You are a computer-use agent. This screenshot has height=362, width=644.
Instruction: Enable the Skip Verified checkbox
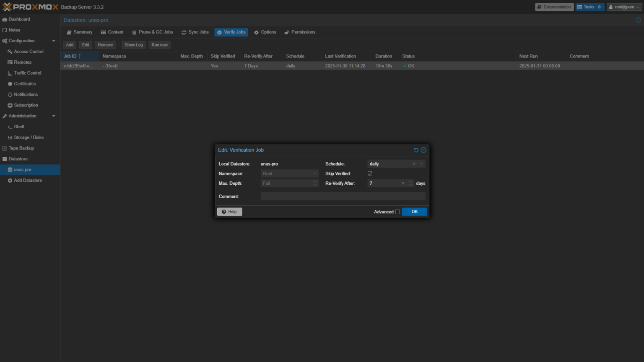[370, 173]
